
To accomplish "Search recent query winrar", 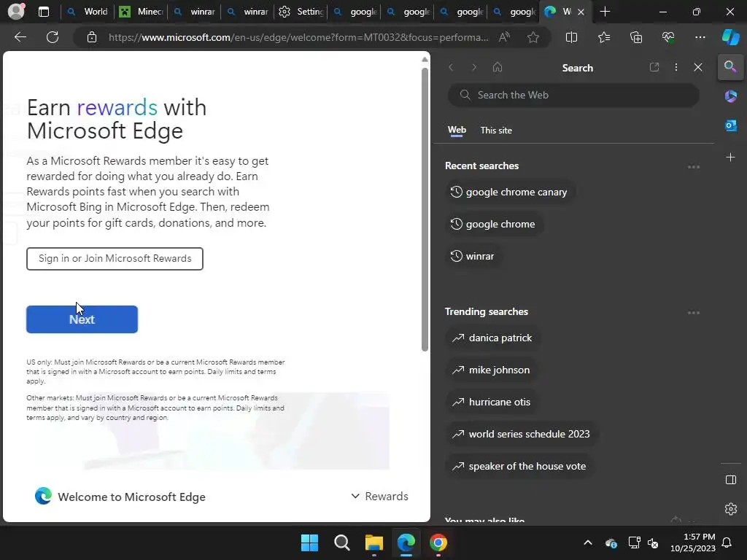I will click(473, 256).
